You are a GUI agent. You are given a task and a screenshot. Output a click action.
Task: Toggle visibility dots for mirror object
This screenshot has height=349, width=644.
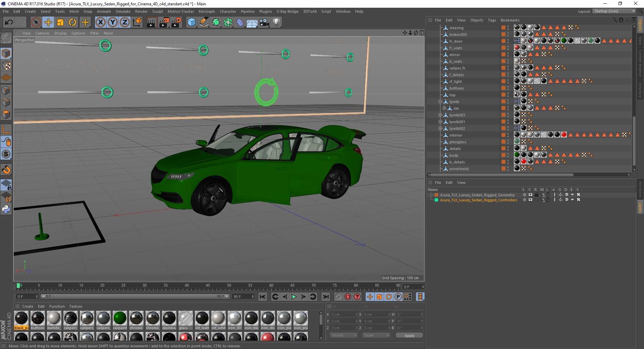(508, 55)
